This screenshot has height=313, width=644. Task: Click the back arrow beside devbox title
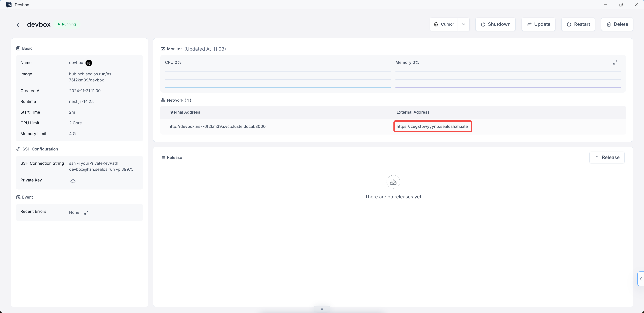tap(18, 25)
